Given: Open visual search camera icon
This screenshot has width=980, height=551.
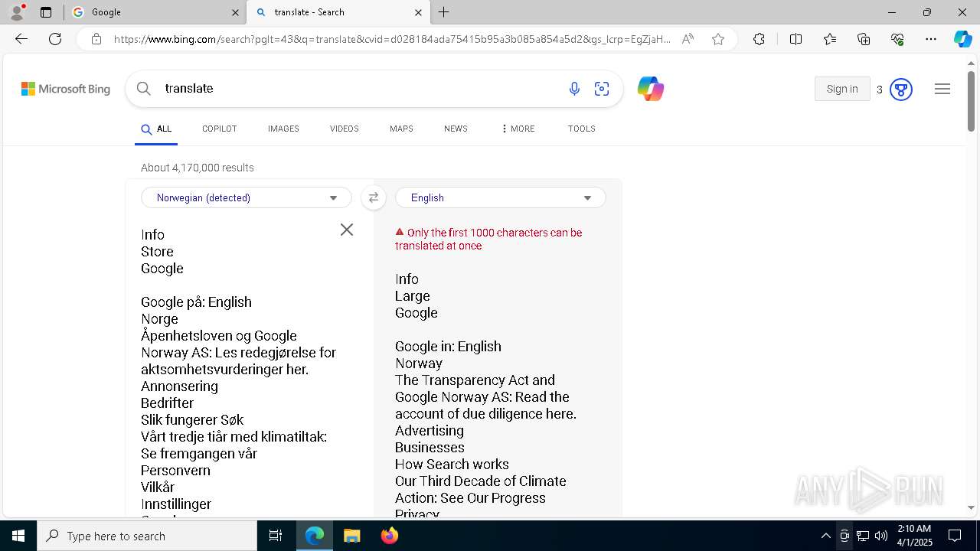Looking at the screenshot, I should (602, 89).
